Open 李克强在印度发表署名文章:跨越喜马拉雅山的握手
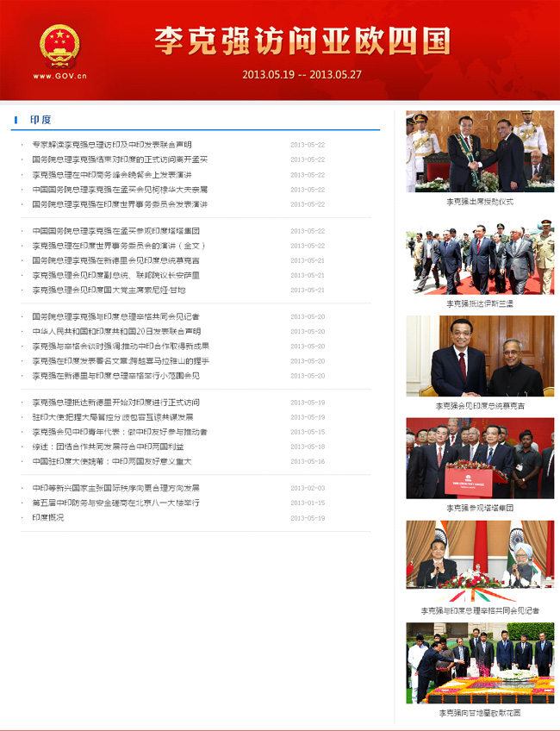This screenshot has height=731, width=560. click(x=121, y=361)
